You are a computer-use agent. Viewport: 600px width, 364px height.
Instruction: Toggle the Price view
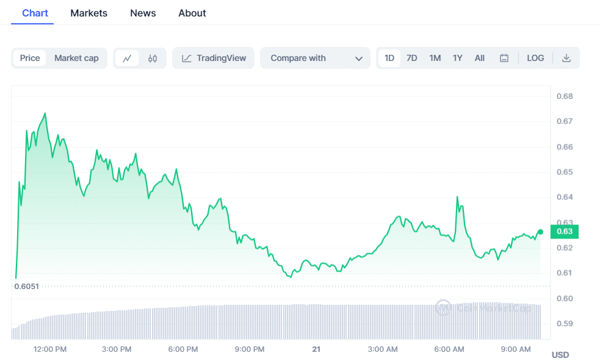pyautogui.click(x=30, y=59)
